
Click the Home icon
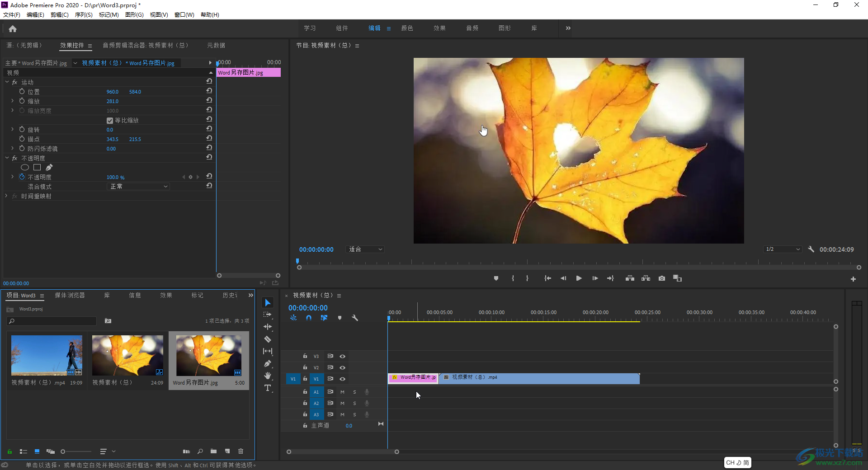coord(13,29)
